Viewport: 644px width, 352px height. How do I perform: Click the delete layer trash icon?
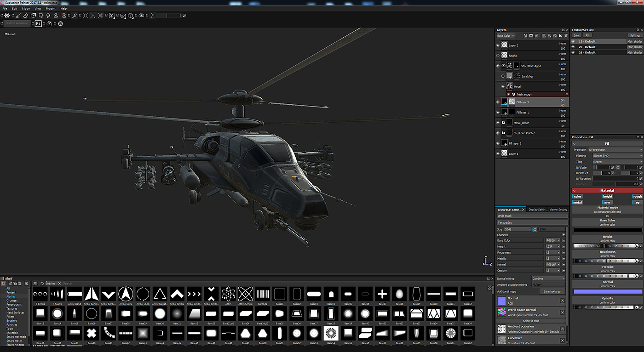[566, 36]
